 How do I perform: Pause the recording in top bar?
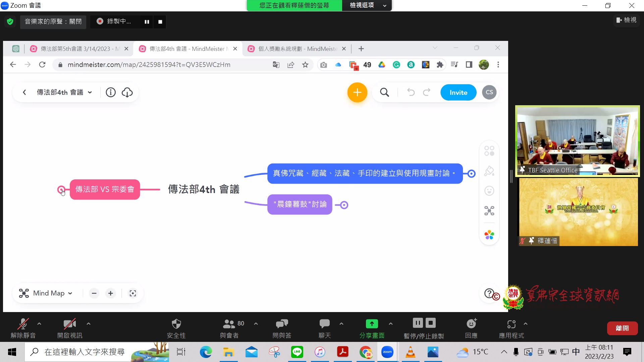(x=147, y=22)
